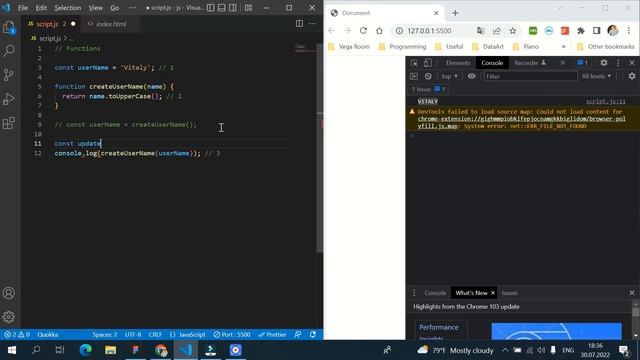Viewport: 640px width, 360px height.
Task: Clear the console
Action: 428,76
